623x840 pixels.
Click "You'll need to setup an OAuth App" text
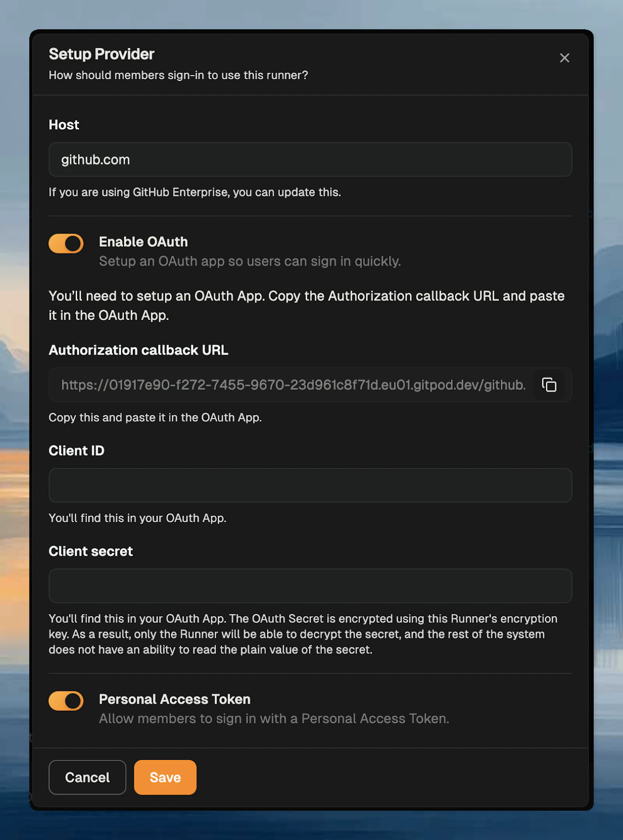tap(307, 306)
